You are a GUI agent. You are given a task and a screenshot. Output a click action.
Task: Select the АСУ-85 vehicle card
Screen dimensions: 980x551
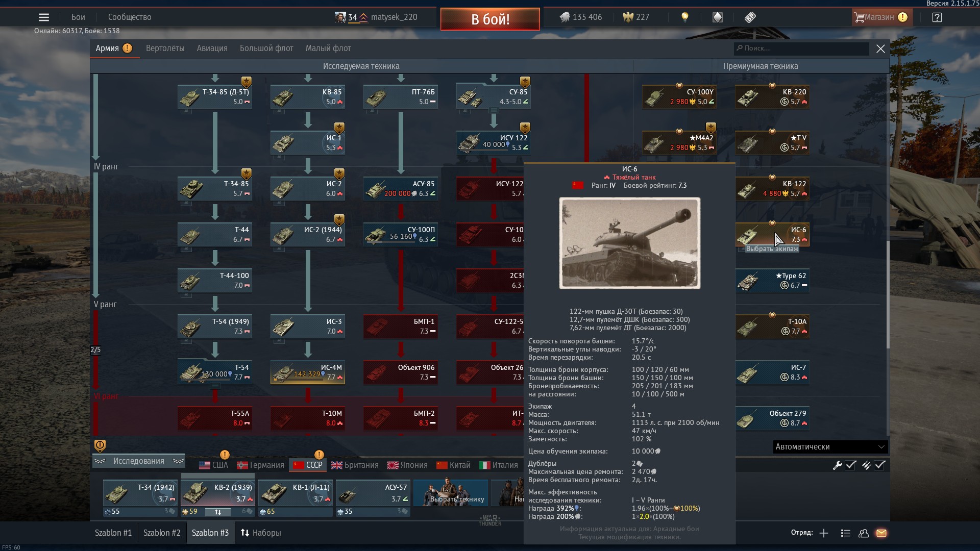pyautogui.click(x=401, y=189)
